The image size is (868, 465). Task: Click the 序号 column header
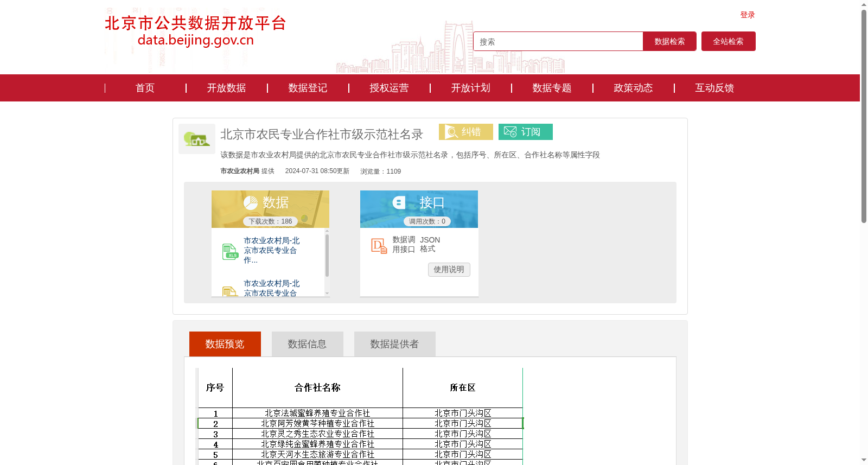pyautogui.click(x=215, y=387)
